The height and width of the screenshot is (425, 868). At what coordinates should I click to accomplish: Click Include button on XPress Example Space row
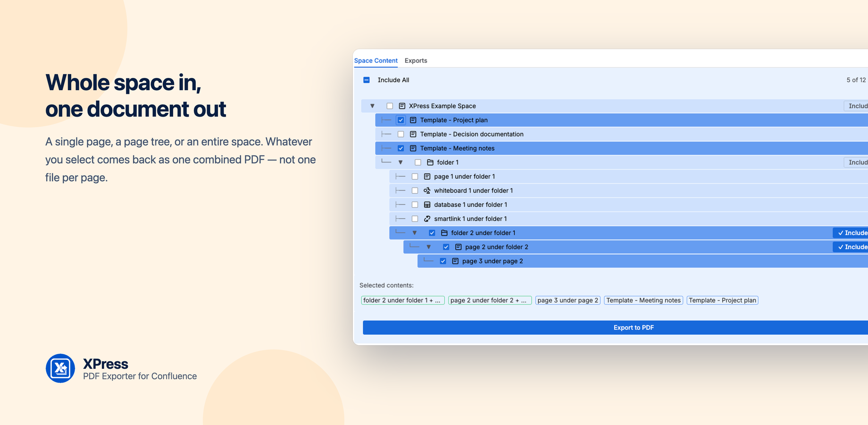click(x=856, y=106)
